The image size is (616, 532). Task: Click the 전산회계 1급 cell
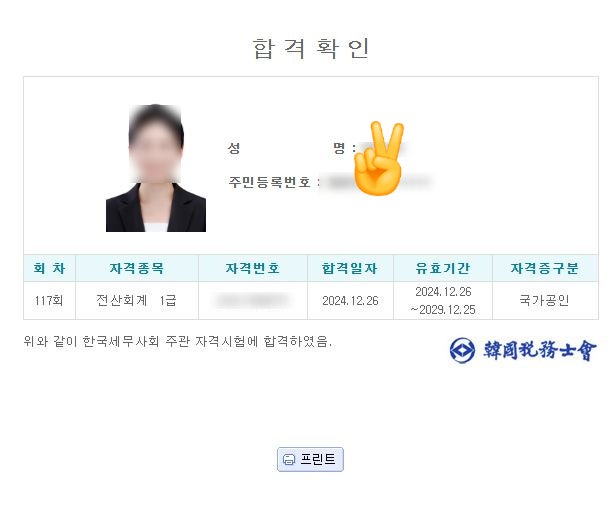pyautogui.click(x=137, y=301)
